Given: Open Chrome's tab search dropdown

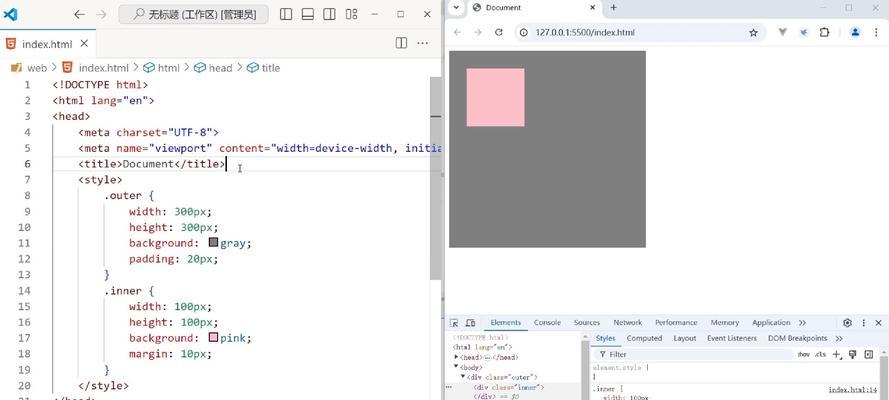Looking at the screenshot, I should click(456, 7).
